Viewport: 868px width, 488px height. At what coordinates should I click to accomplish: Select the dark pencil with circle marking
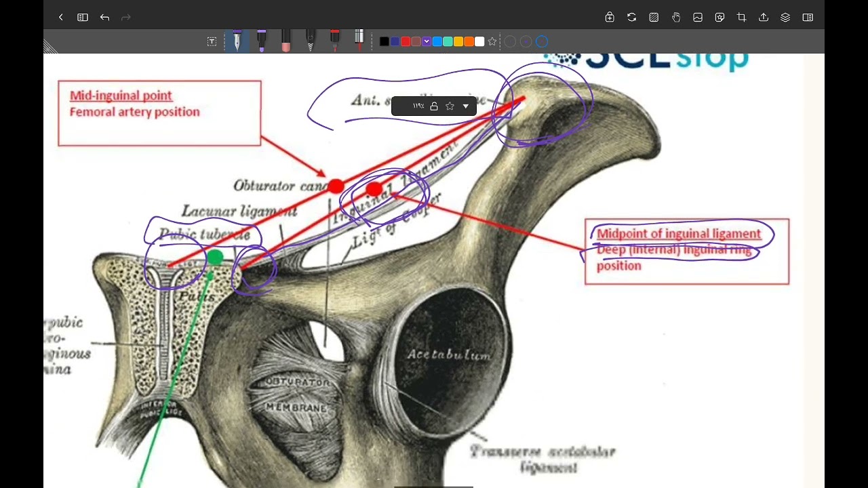[310, 41]
